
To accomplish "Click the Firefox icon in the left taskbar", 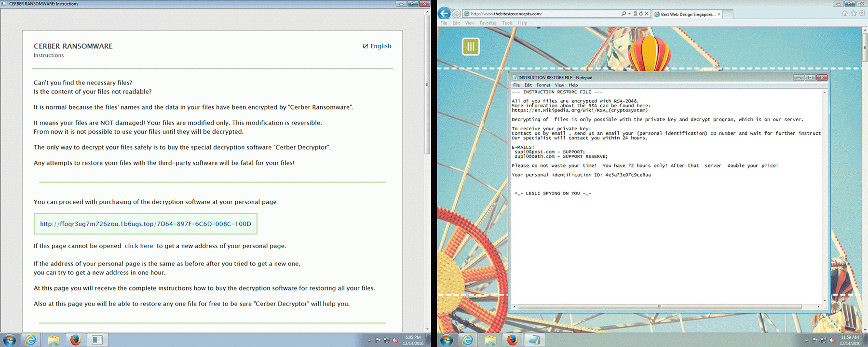I will [75, 340].
